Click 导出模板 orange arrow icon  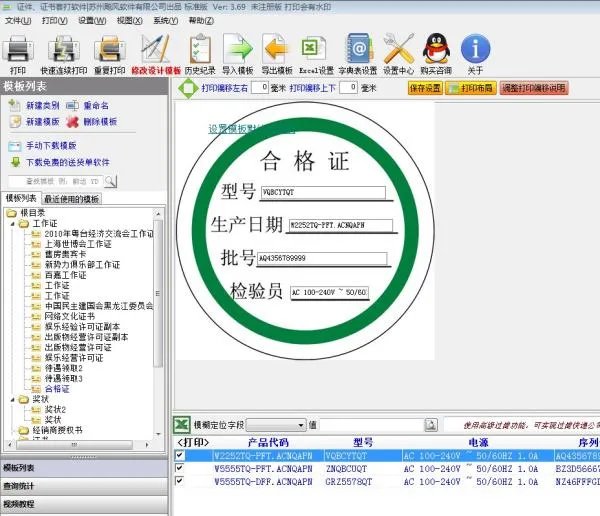[276, 48]
